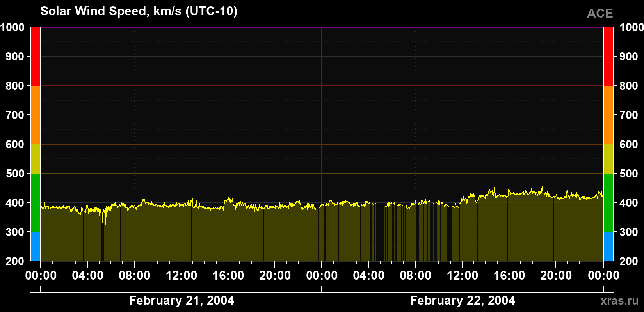Click the "1000" label on left axis
This screenshot has height=312, width=644.
coord(12,27)
